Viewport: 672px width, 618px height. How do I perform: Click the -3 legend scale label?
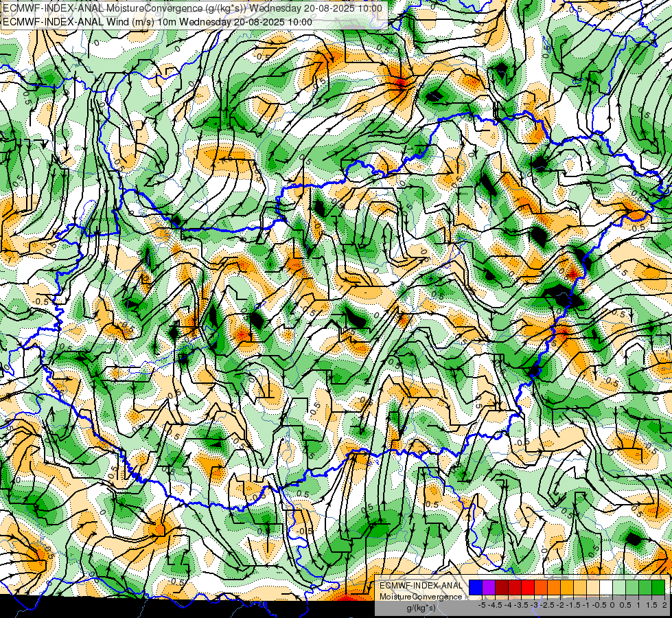point(534,605)
